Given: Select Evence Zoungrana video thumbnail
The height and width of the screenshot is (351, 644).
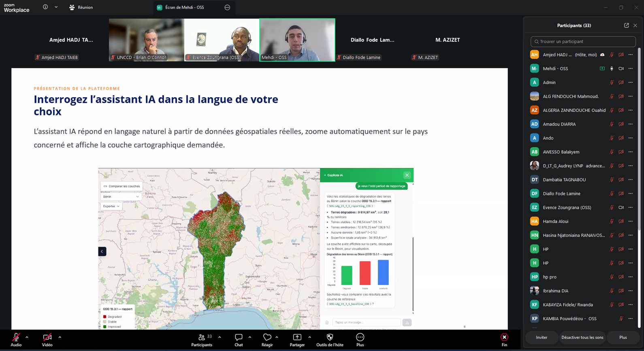Looking at the screenshot, I should 222,40.
